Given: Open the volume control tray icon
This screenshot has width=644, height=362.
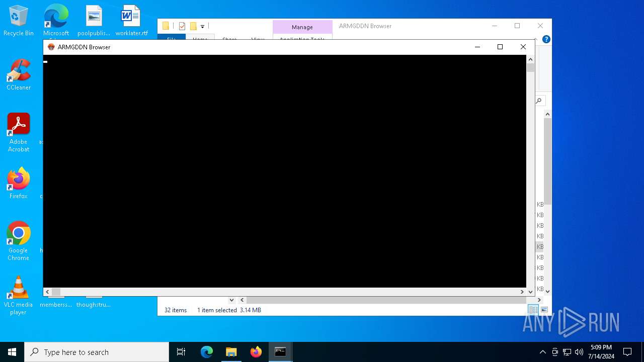Looking at the screenshot, I should 579,352.
